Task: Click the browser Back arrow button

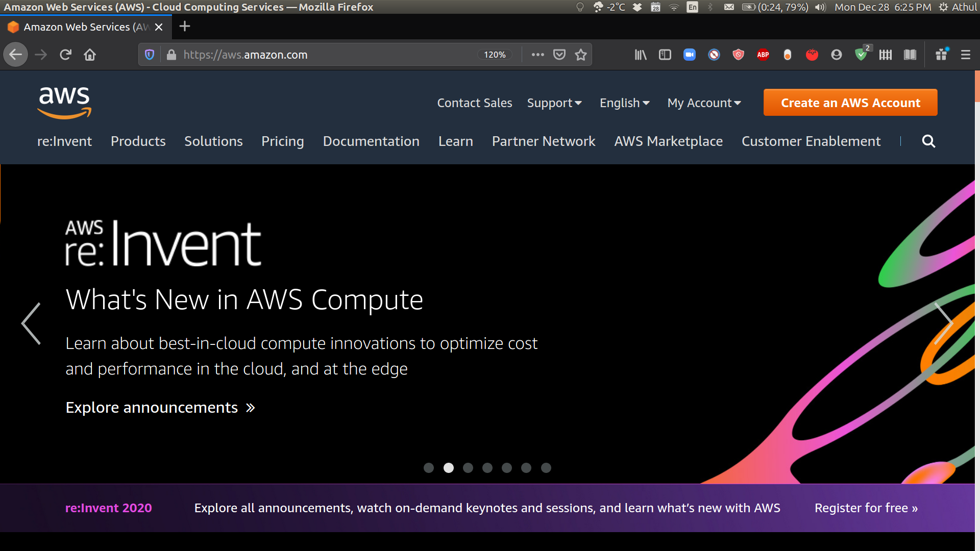Action: tap(16, 55)
